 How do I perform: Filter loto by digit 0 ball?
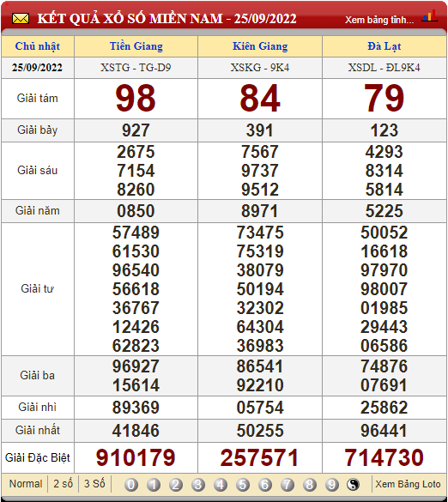131,485
